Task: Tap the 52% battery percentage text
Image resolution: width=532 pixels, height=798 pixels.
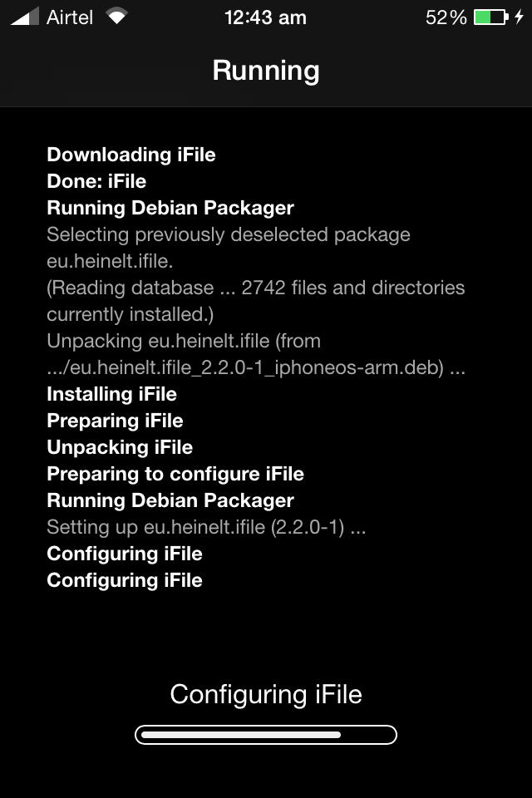Action: 446,17
